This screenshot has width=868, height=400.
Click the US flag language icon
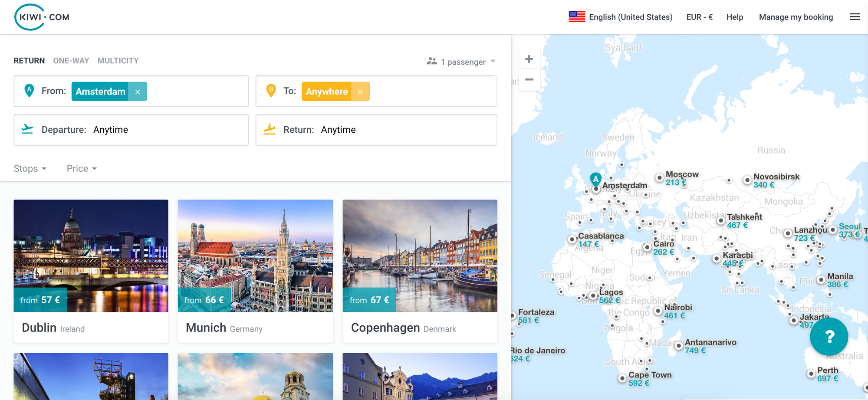577,17
